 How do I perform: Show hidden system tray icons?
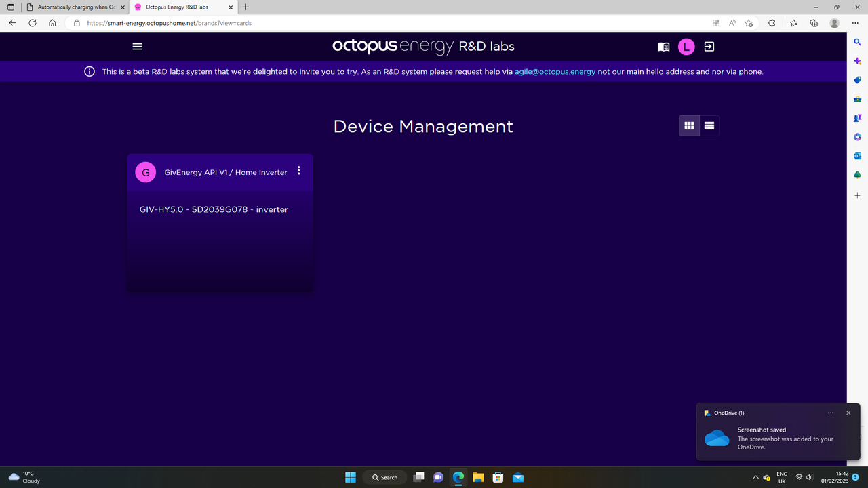(x=755, y=477)
